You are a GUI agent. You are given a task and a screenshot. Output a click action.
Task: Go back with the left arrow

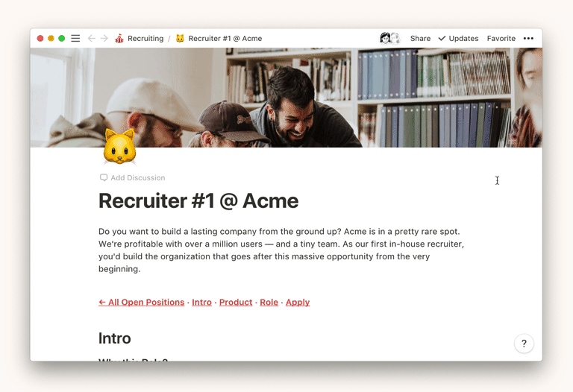[91, 38]
